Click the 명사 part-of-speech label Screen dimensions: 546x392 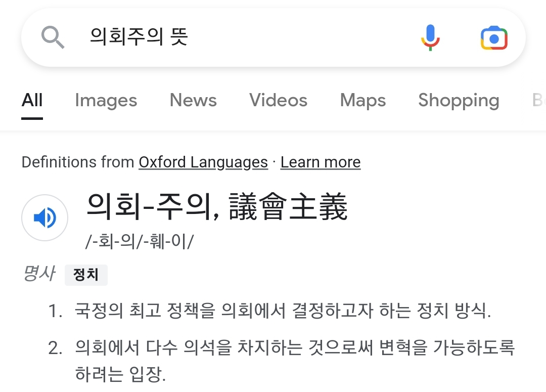coord(38,274)
